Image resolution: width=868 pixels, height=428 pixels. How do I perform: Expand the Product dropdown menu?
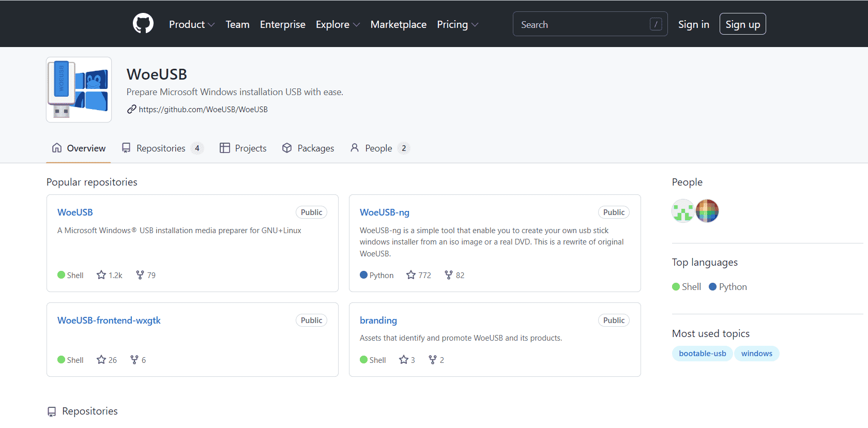coord(192,24)
